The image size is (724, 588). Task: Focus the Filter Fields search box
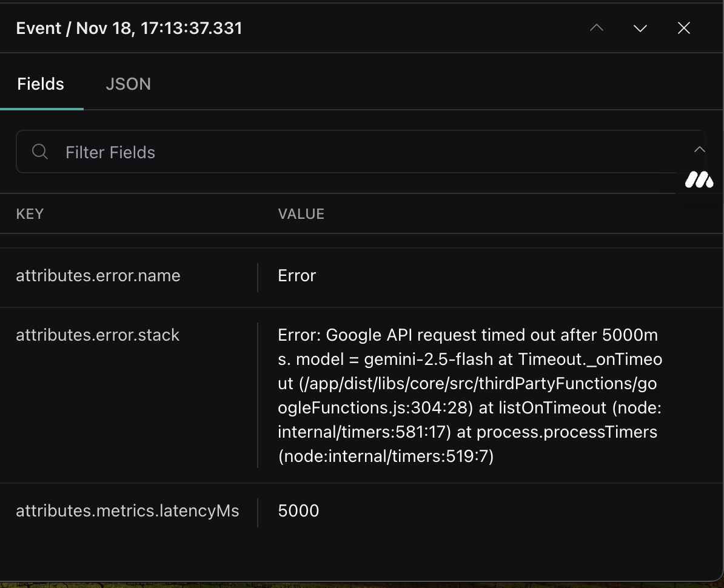pyautogui.click(x=364, y=152)
